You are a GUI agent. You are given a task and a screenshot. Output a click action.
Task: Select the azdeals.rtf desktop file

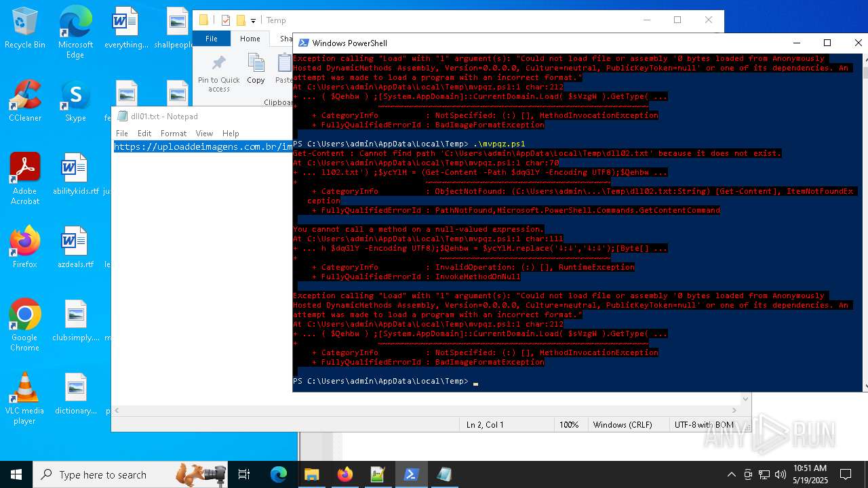(x=75, y=247)
